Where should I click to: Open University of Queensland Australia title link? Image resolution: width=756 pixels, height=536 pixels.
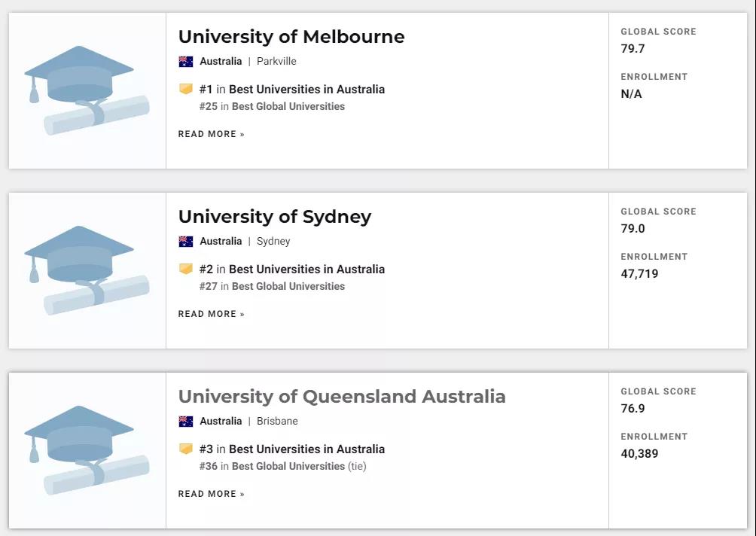pos(342,396)
